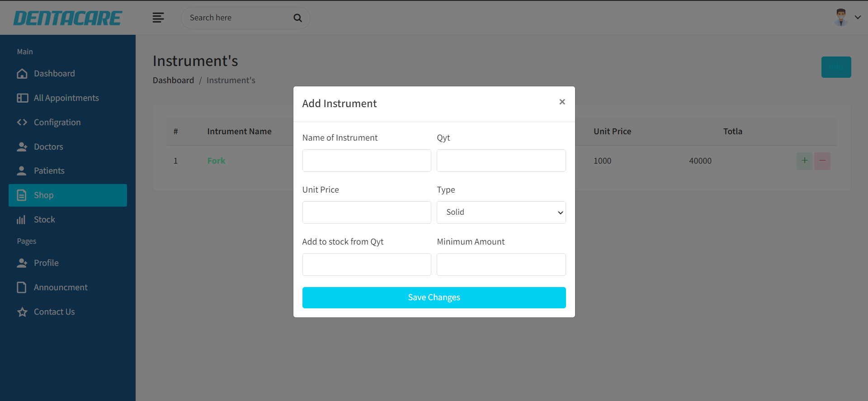The width and height of the screenshot is (868, 401).
Task: Click the user avatar in top bar
Action: click(x=840, y=18)
